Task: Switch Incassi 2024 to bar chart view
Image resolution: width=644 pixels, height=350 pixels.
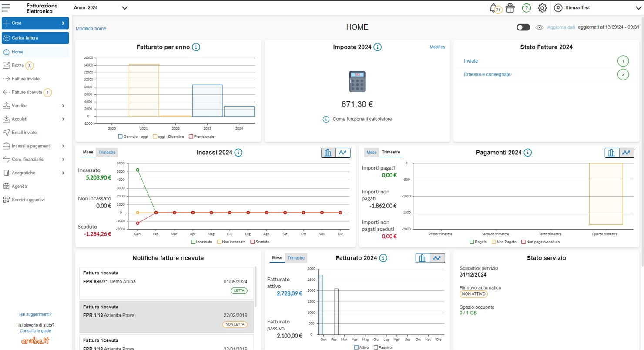Action: [329, 153]
